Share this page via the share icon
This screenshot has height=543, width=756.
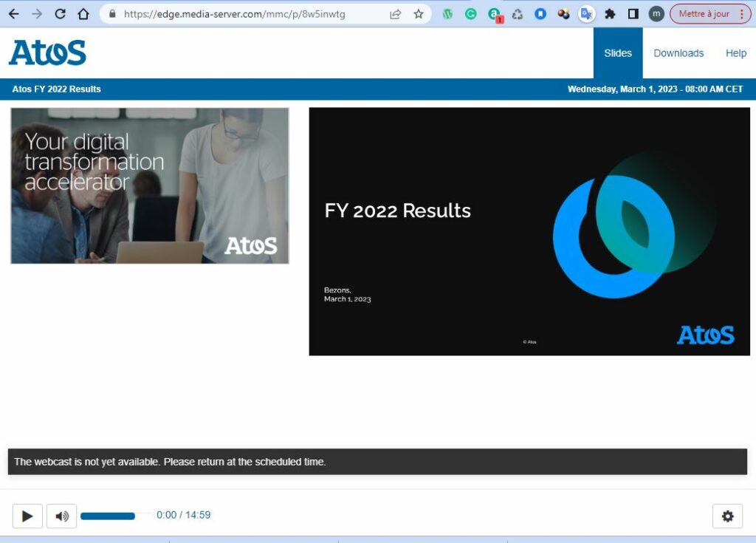[x=396, y=14]
